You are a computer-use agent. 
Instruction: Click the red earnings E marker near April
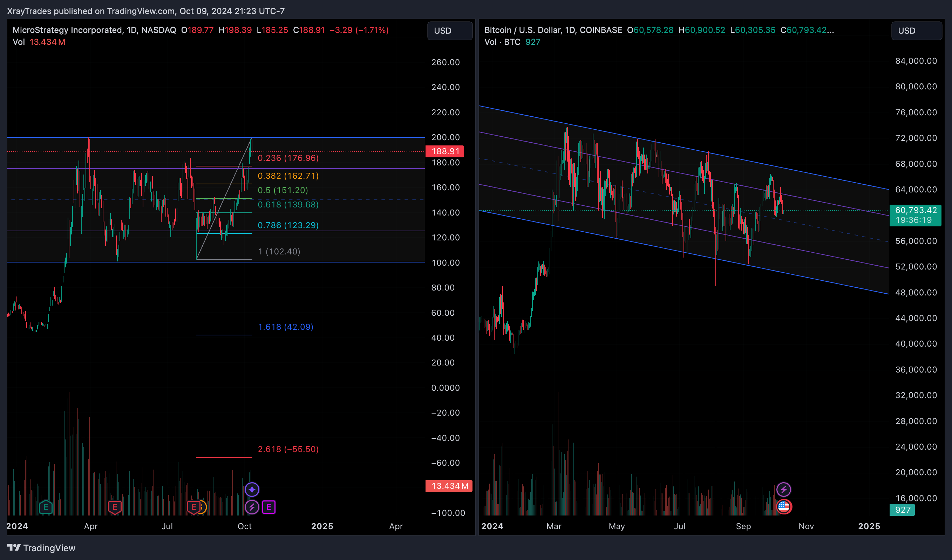coord(115,507)
